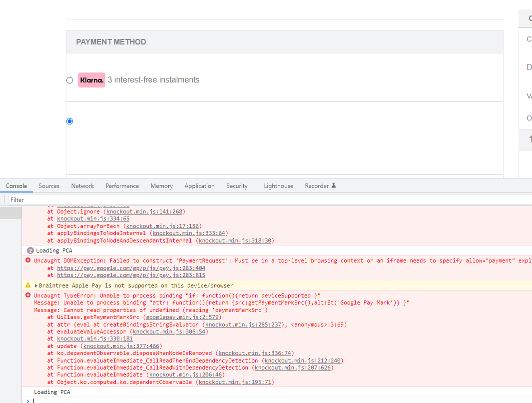
Task: Open the knockout.min.js:141:268 source link
Action: click(x=144, y=211)
